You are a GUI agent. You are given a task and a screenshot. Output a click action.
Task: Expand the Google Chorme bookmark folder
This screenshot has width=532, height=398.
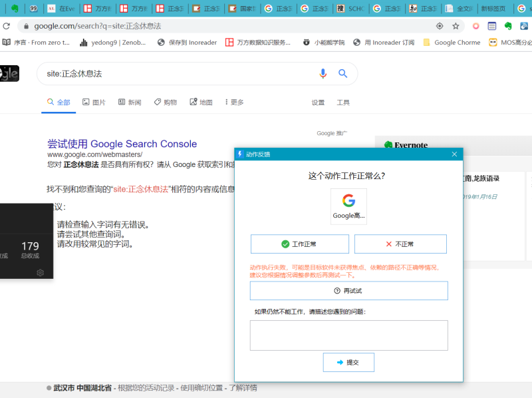tap(452, 43)
